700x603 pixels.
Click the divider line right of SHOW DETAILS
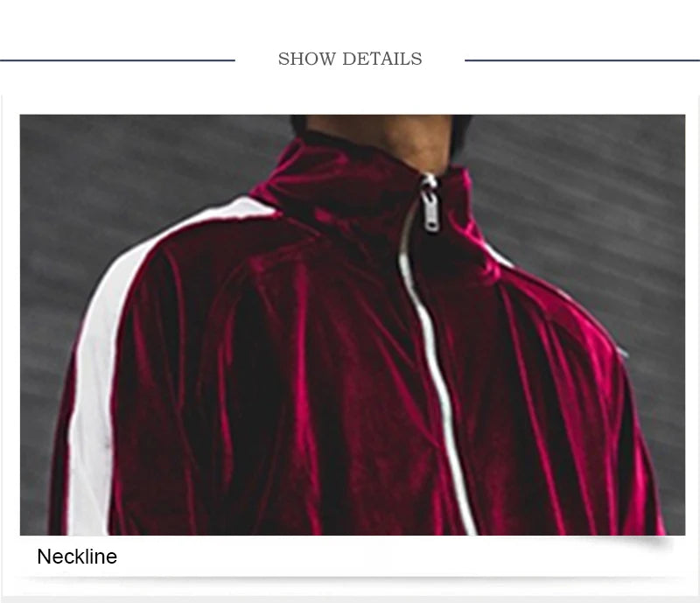tap(582, 60)
